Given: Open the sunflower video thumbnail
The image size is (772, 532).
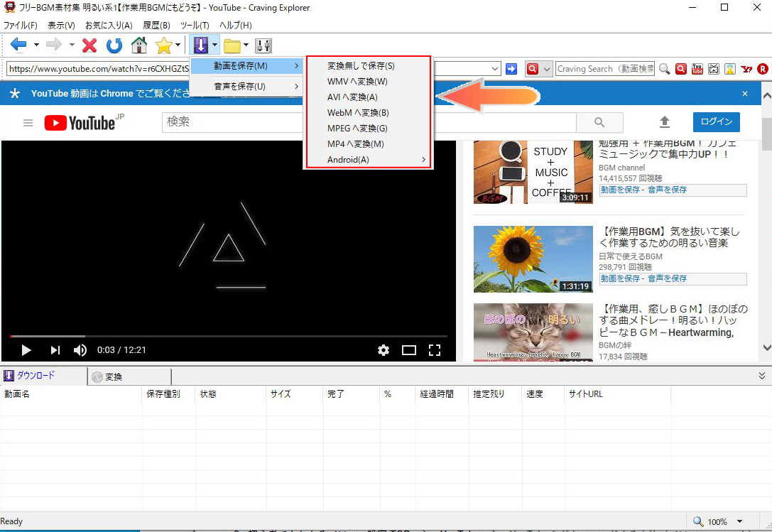Looking at the screenshot, I should (533, 259).
